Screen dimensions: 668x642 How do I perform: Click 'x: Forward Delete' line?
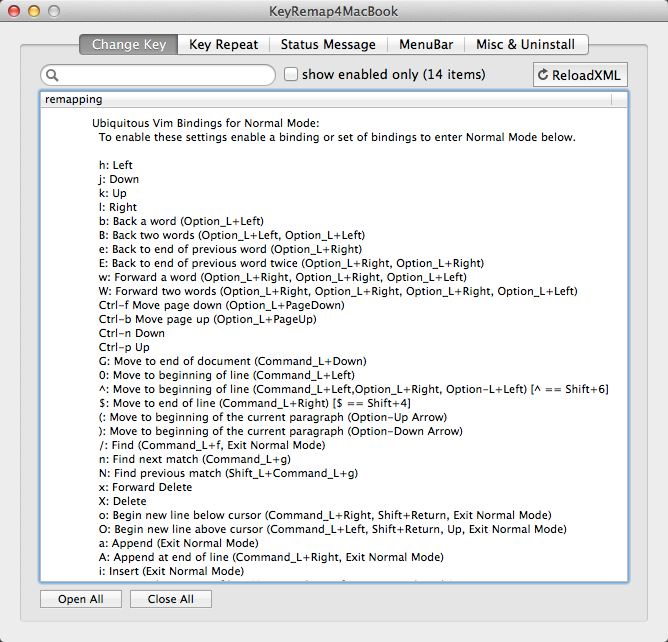coord(145,487)
